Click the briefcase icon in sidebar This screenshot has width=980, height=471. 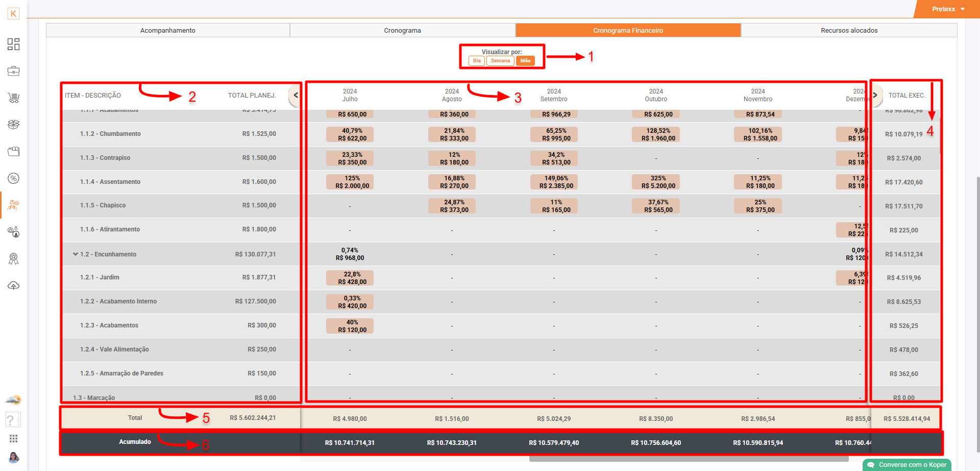click(14, 71)
